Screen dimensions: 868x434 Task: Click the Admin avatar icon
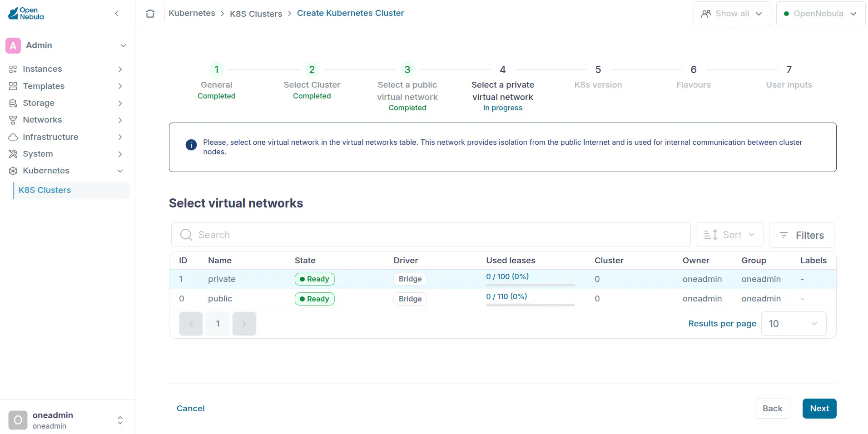(x=13, y=45)
